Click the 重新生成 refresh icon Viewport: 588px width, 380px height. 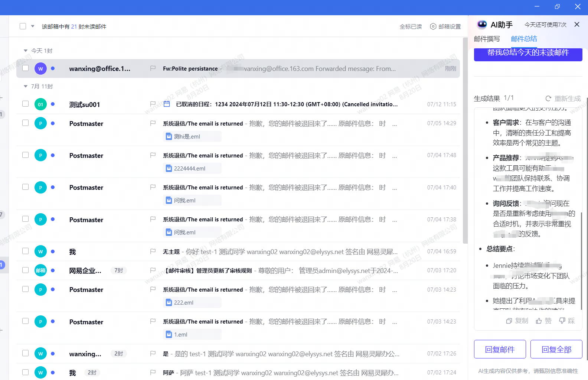pos(548,98)
